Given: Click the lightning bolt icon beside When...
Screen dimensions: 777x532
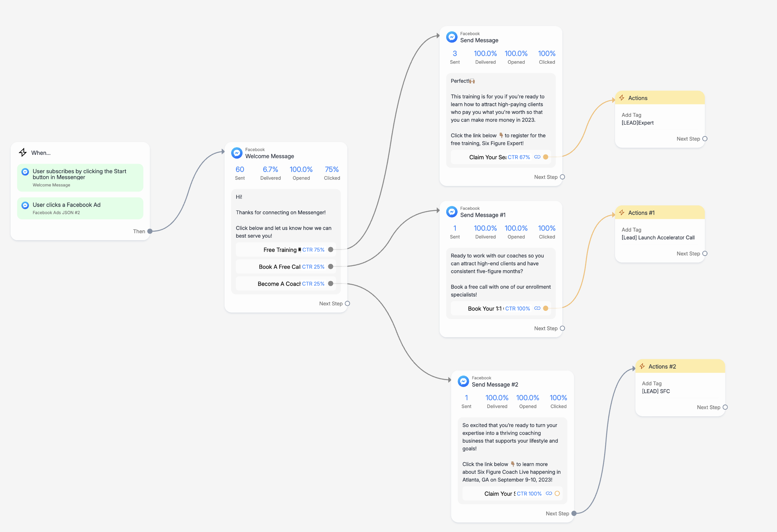Looking at the screenshot, I should point(23,152).
